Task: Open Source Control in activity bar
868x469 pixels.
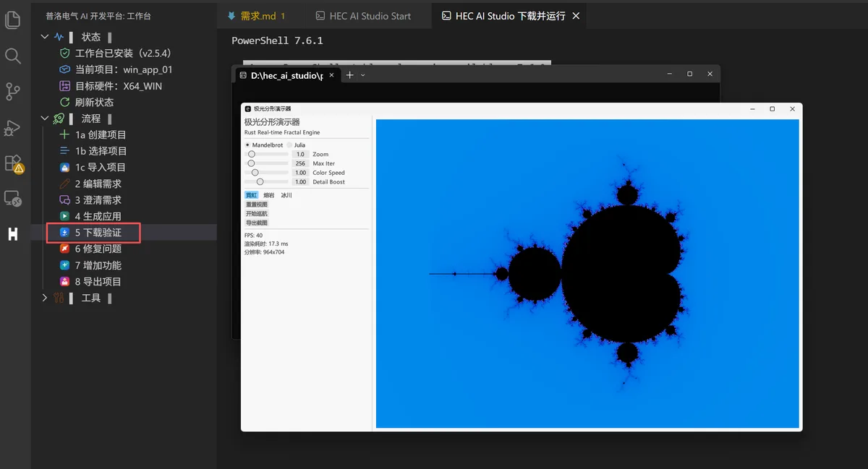Action: [x=12, y=91]
